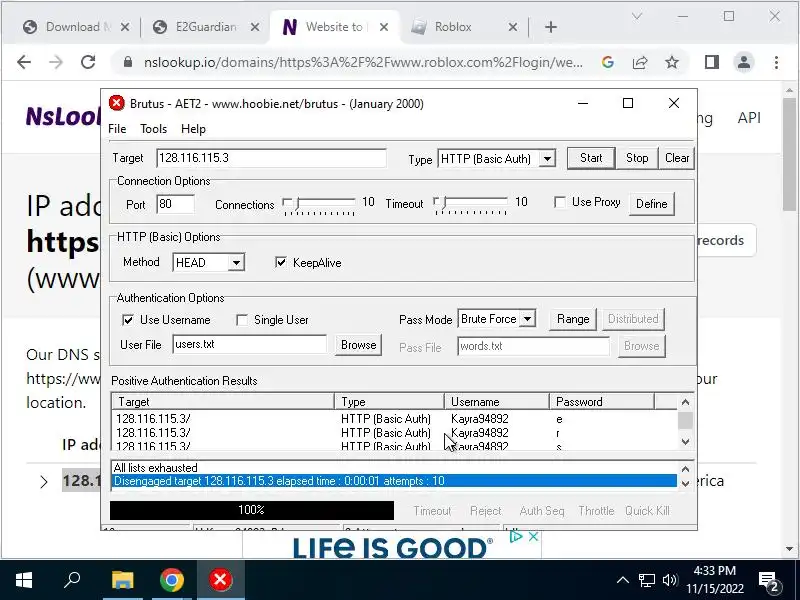Toggle the KeepAlive checkbox
Screen dimensions: 800x600
(x=281, y=262)
